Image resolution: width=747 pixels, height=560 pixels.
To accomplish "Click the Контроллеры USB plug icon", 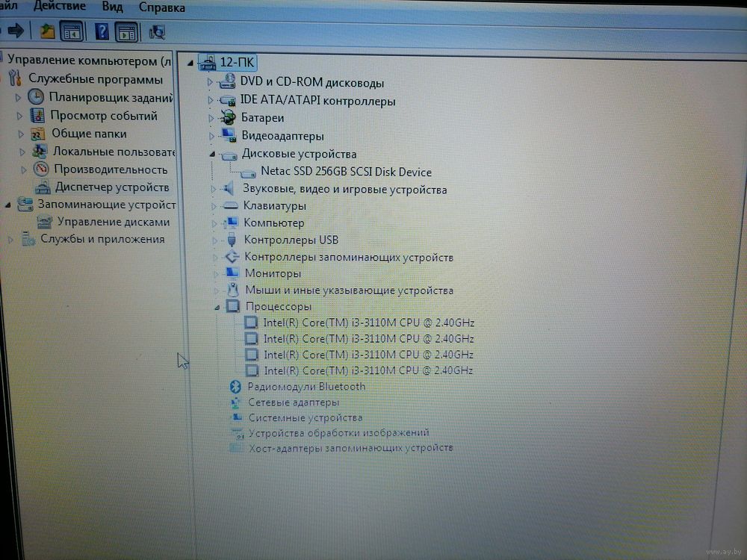I will click(x=232, y=240).
